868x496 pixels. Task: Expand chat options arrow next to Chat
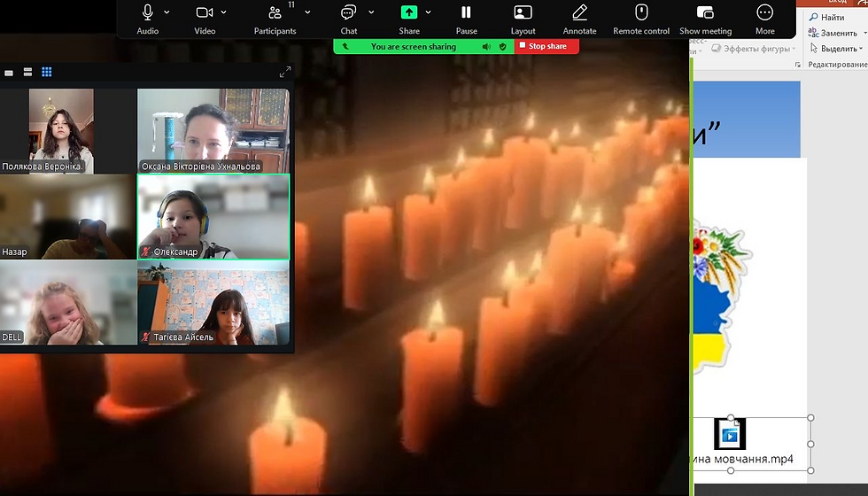pos(371,12)
